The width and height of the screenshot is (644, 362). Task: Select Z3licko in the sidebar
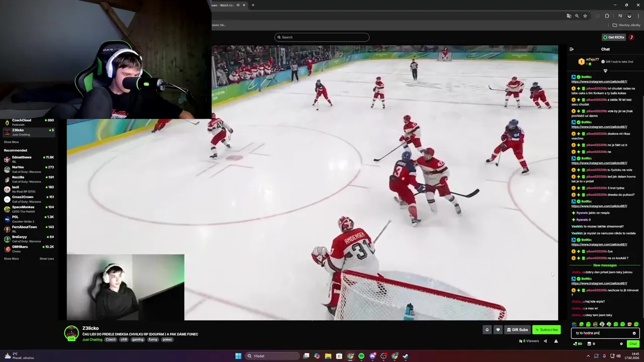pyautogui.click(x=29, y=132)
